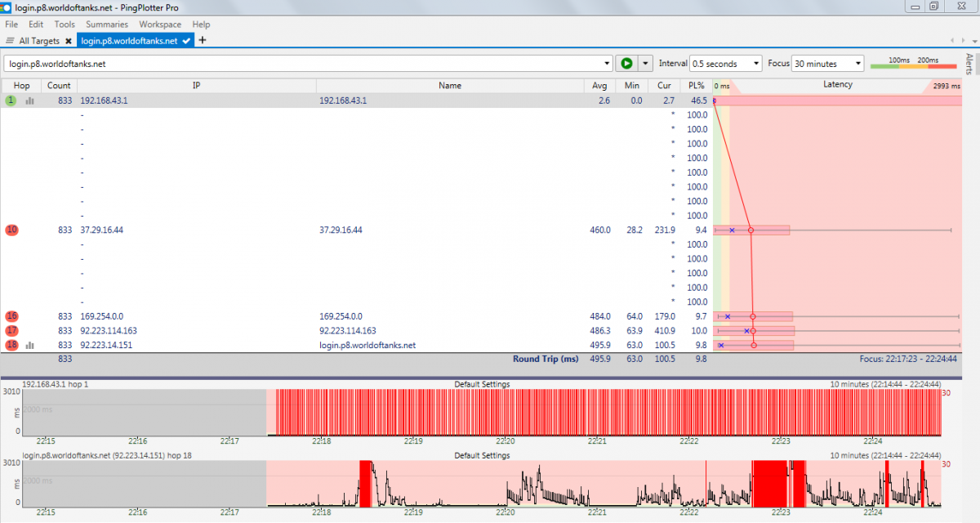
Task: Switch to the All Targets tab
Action: click(x=39, y=41)
